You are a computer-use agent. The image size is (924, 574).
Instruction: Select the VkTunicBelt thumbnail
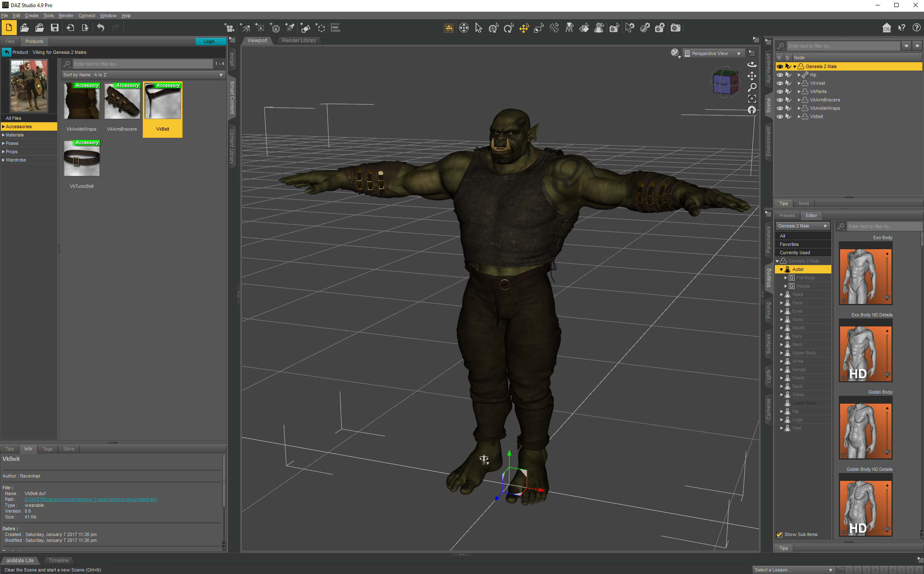pos(82,158)
